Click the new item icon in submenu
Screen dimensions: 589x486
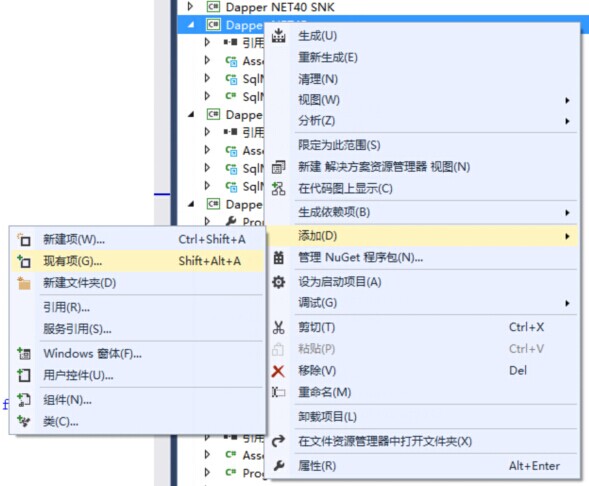click(24, 239)
